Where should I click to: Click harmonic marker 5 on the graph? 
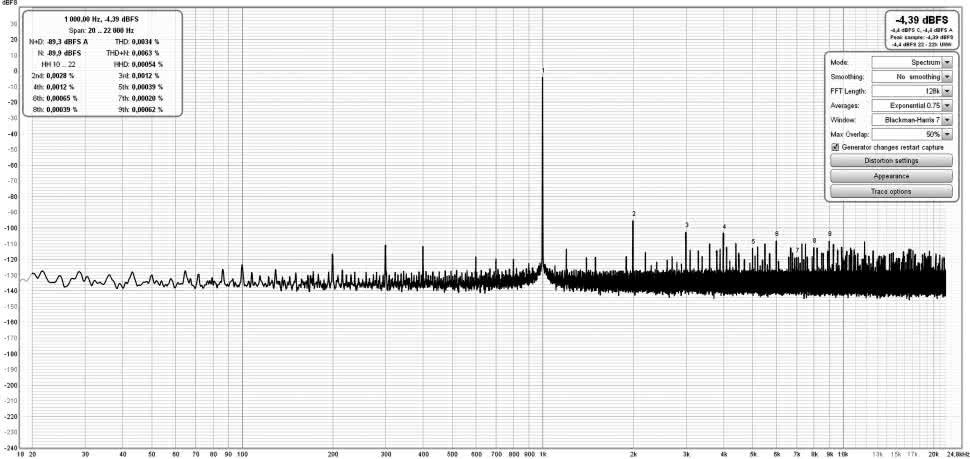click(x=753, y=242)
